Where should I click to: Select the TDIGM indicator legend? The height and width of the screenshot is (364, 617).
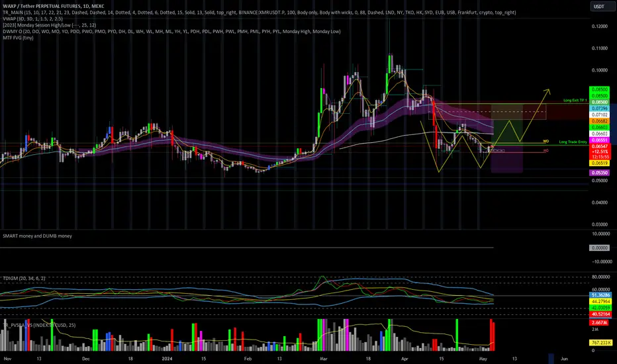pyautogui.click(x=24, y=278)
